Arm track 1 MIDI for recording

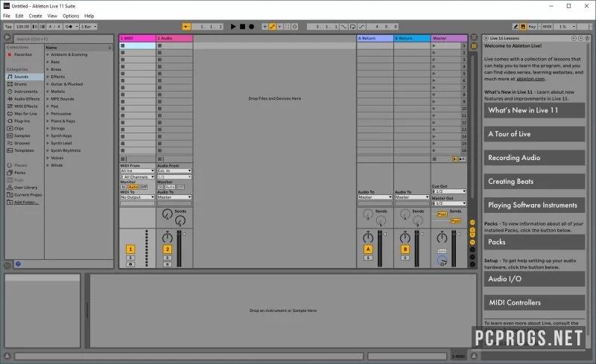(130, 264)
